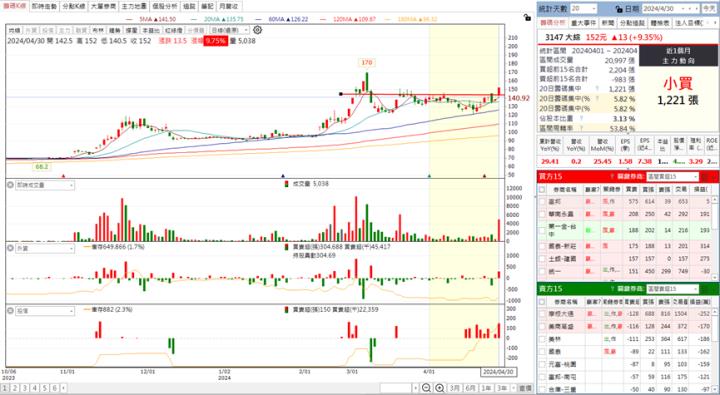Open the 重大事件 tab in right panel
Image resolution: width=720 pixels, height=395 pixels.
pyautogui.click(x=583, y=23)
